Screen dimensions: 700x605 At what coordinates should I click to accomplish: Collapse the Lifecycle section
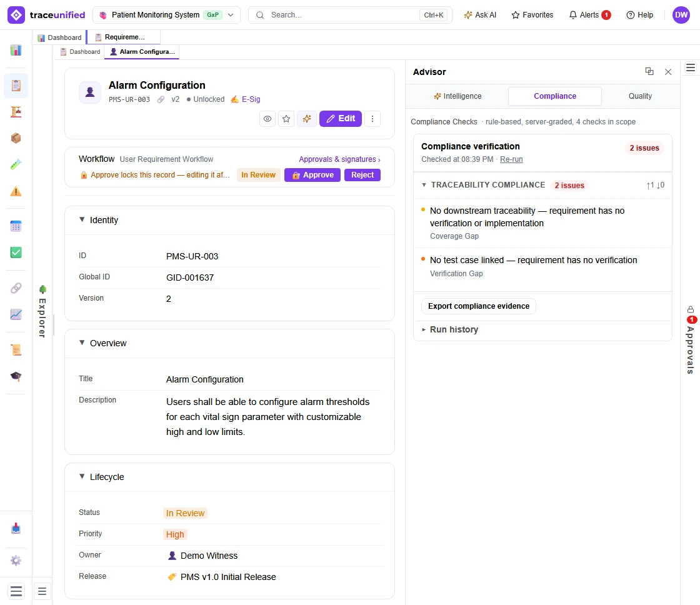[x=82, y=476]
